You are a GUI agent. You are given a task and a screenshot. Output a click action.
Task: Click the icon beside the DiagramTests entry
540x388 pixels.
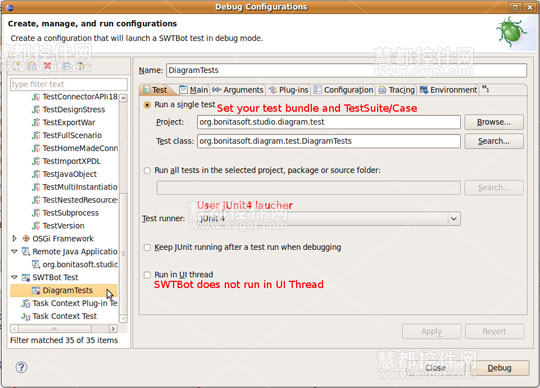click(36, 291)
